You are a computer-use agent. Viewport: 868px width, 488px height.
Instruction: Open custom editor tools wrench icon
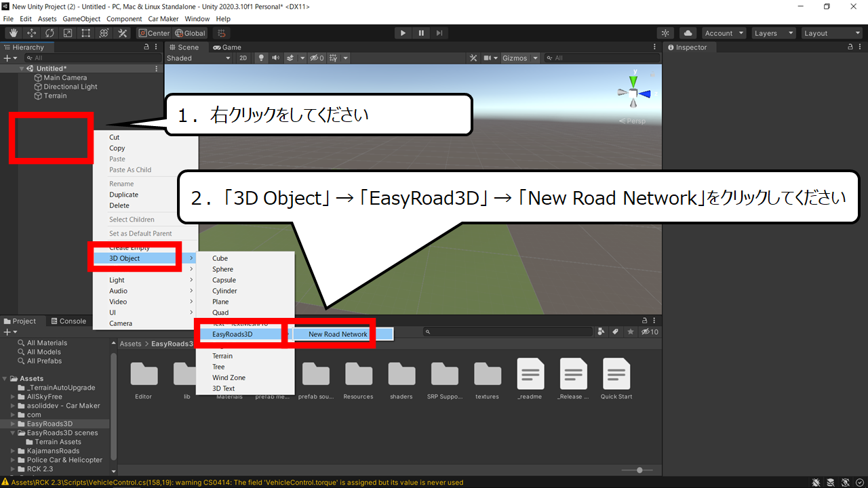[123, 33]
